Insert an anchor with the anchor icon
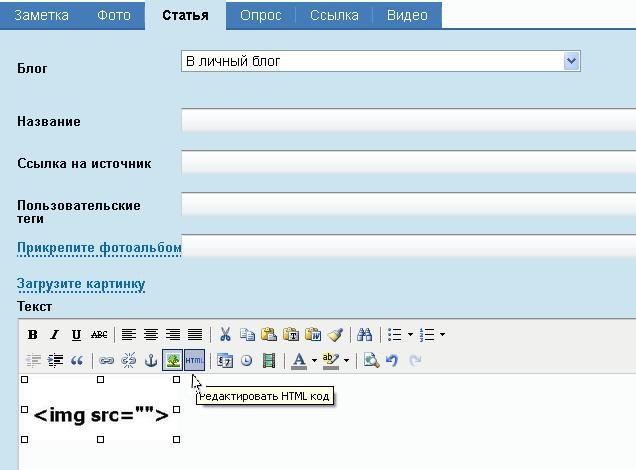Image resolution: width=636 pixels, height=470 pixels. click(x=151, y=360)
